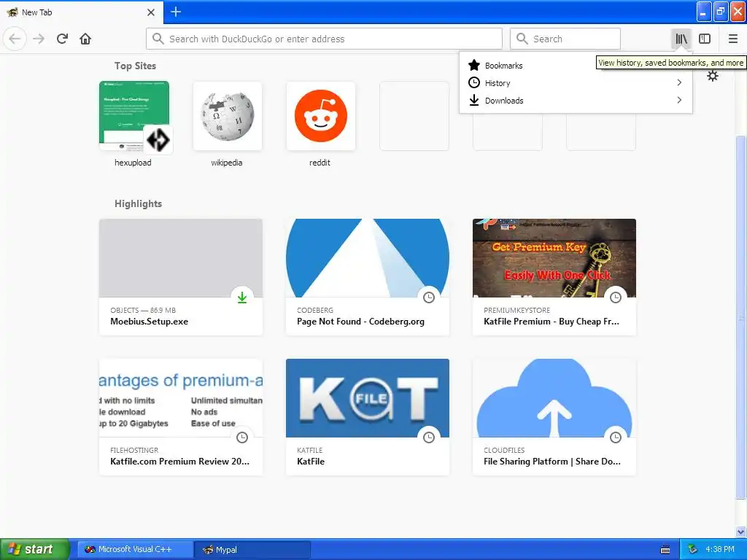Open History menu entry

pos(576,83)
